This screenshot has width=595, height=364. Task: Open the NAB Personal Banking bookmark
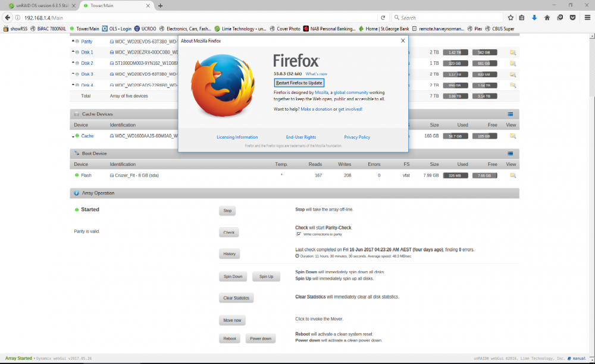(329, 29)
